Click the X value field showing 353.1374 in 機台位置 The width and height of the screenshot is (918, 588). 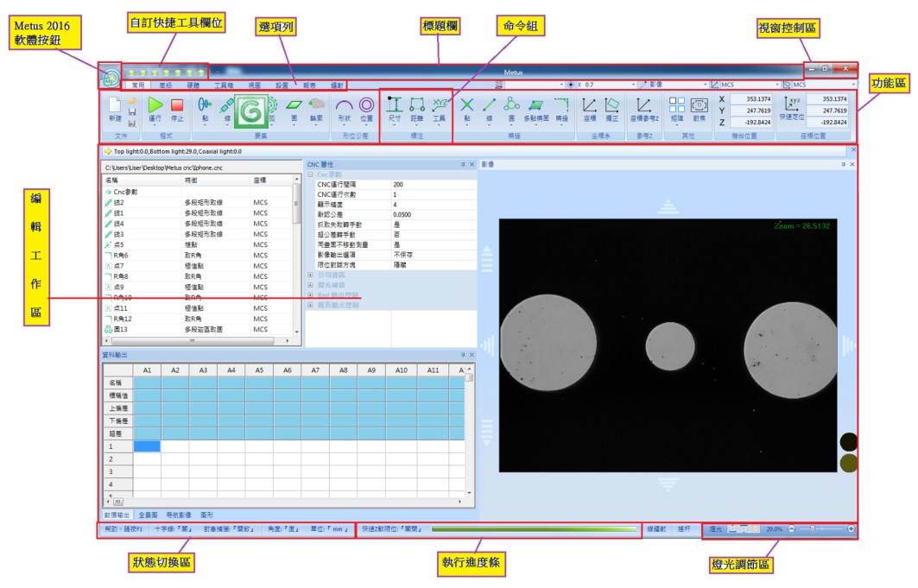coord(751,99)
